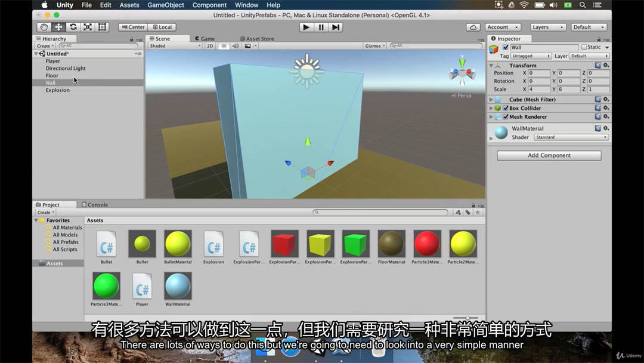Start Play mode

[x=306, y=27]
